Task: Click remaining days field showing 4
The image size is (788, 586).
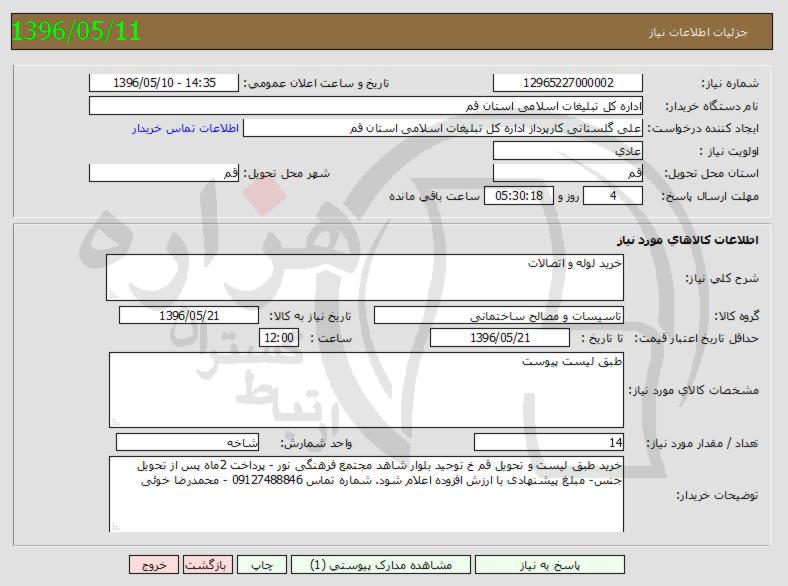Action: (x=613, y=196)
